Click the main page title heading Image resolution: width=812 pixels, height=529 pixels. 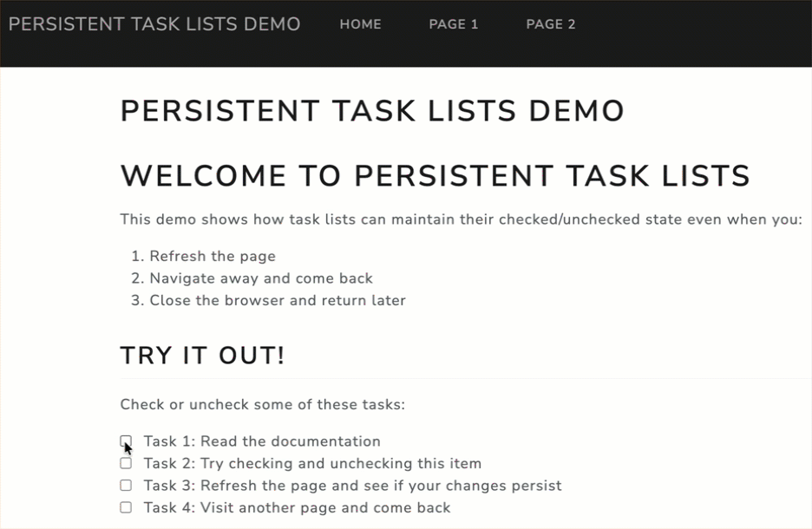372,112
